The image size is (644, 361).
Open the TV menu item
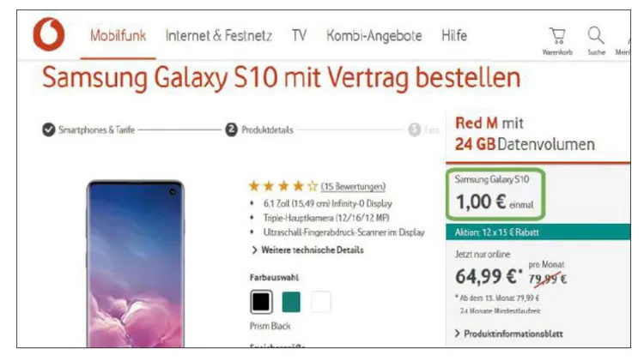pos(299,36)
